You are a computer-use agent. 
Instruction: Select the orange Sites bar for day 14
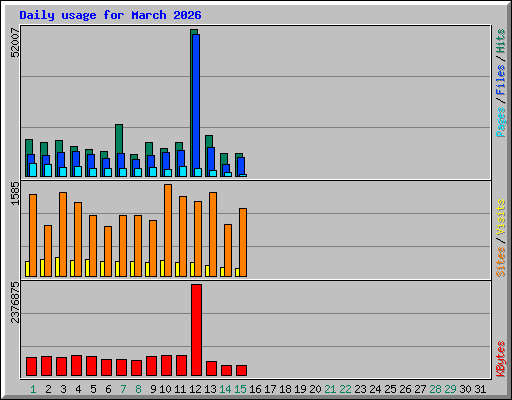coord(228,250)
